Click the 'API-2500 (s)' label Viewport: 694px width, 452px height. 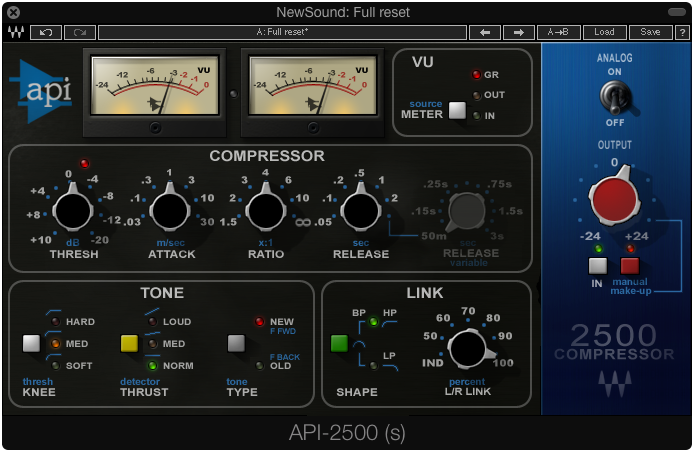tap(347, 433)
